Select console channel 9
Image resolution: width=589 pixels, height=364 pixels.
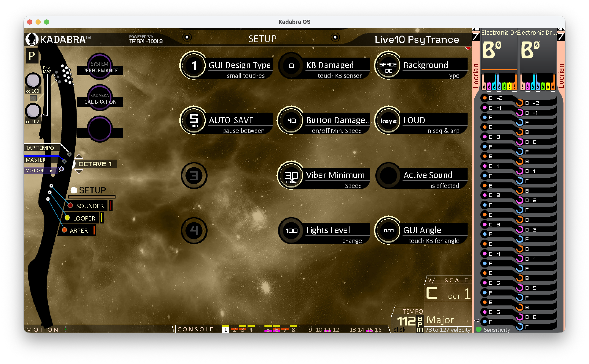point(310,329)
